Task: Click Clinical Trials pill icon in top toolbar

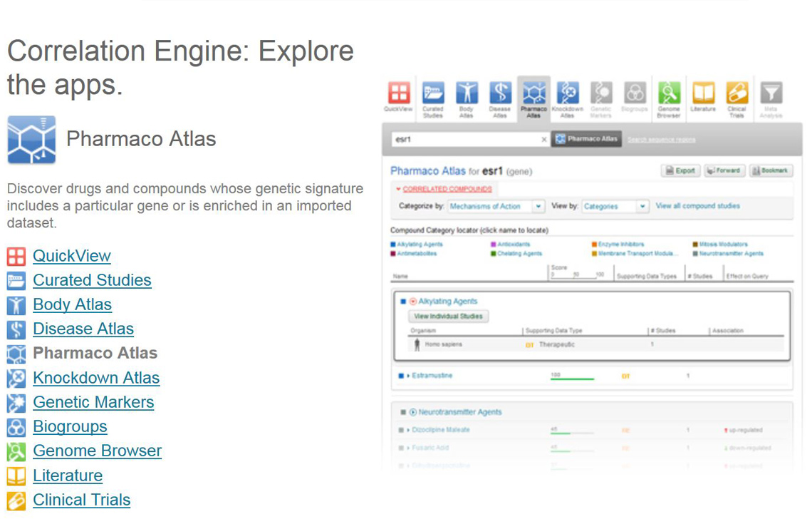Action: click(x=736, y=93)
